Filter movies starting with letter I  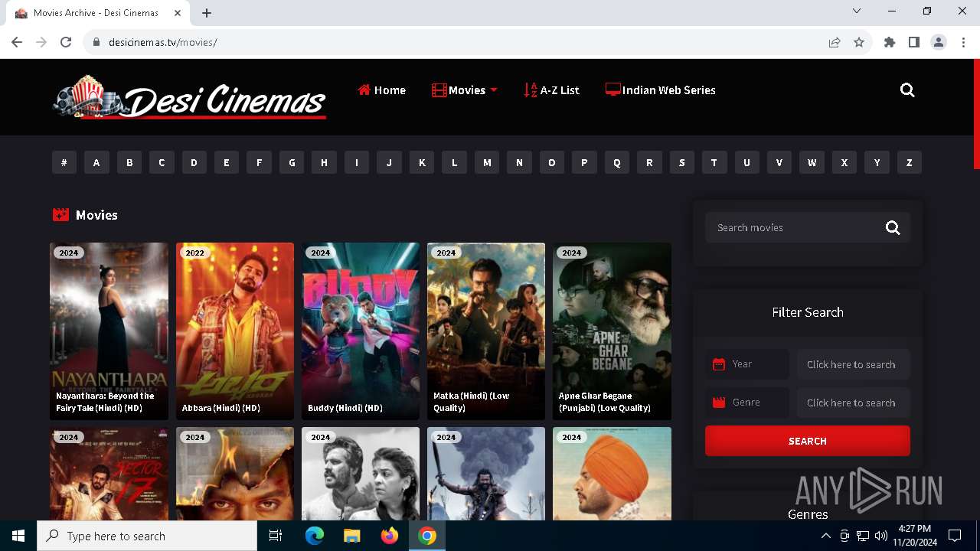357,162
